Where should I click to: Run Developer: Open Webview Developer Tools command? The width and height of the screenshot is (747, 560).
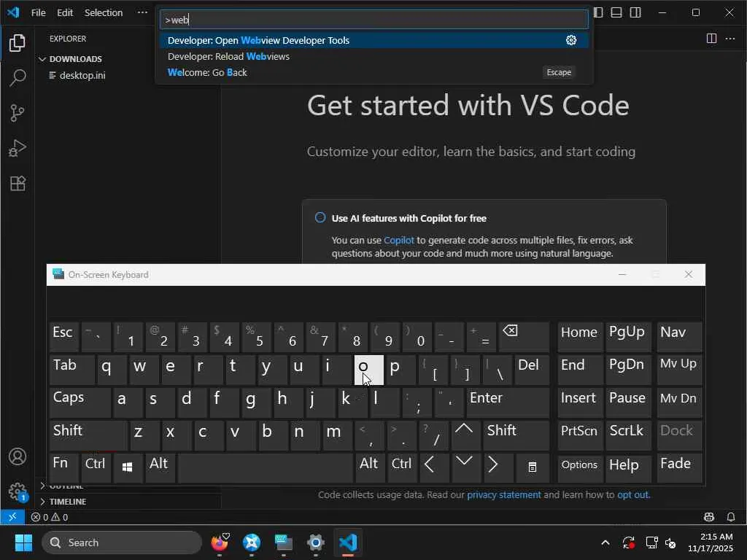(374, 41)
